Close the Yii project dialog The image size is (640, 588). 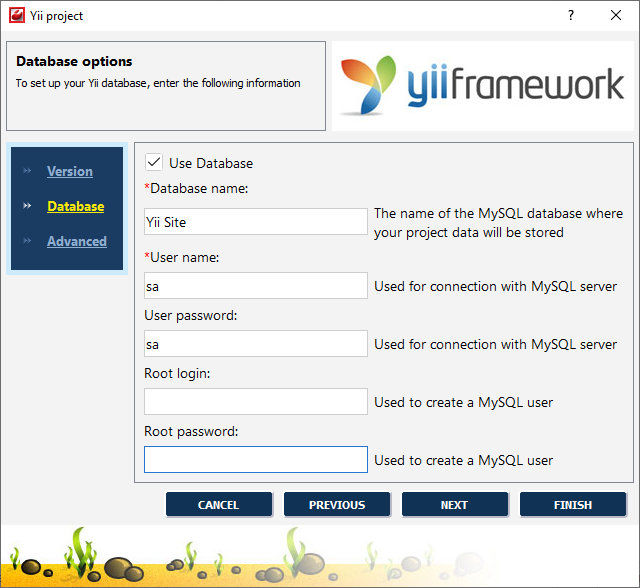pyautogui.click(x=616, y=16)
